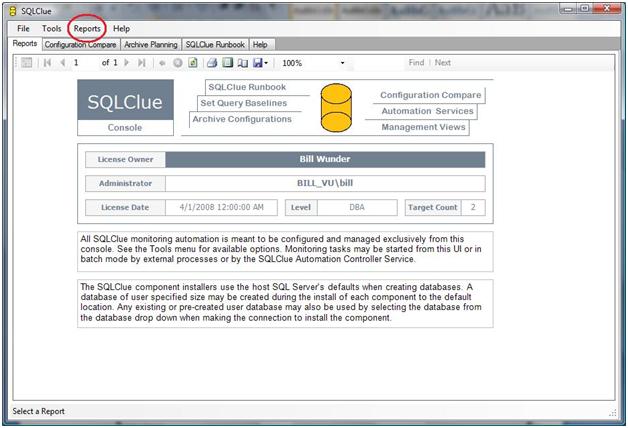This screenshot has height=428, width=628.
Task: Click the SQLClue title bar app icon
Action: click(x=13, y=11)
